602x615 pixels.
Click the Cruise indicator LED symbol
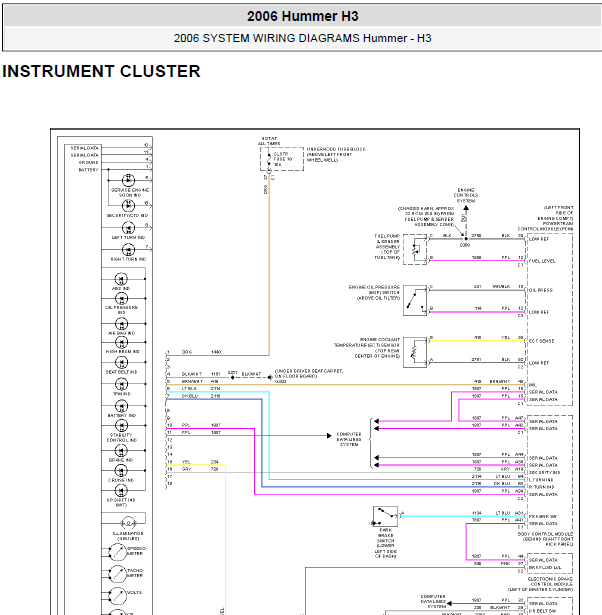121,471
